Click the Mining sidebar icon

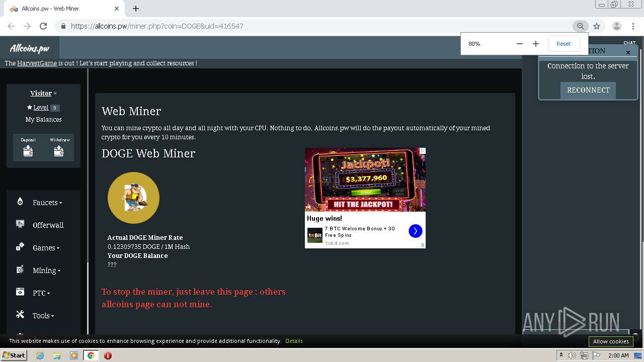(x=20, y=269)
